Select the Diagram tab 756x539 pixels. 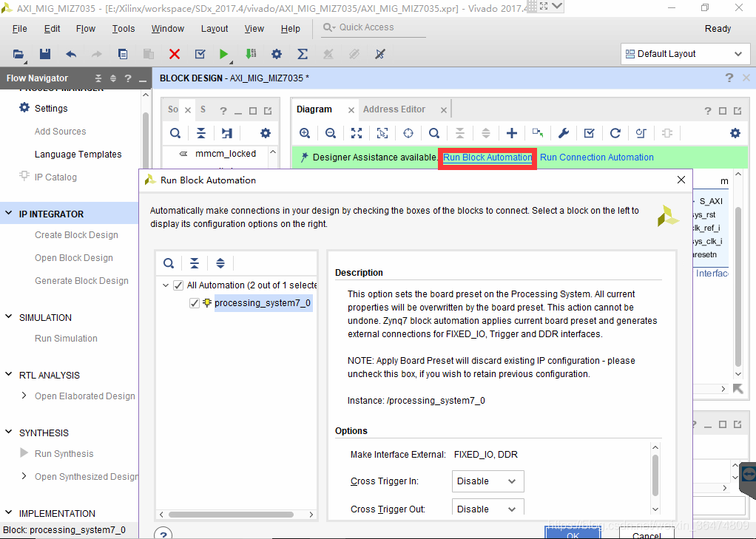pyautogui.click(x=314, y=109)
